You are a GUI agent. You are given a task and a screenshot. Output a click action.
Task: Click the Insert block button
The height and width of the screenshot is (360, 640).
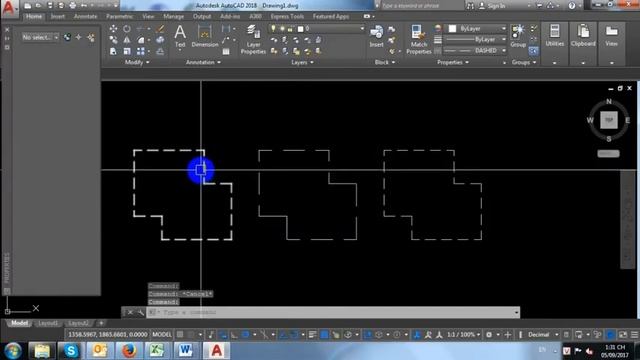click(x=376, y=36)
